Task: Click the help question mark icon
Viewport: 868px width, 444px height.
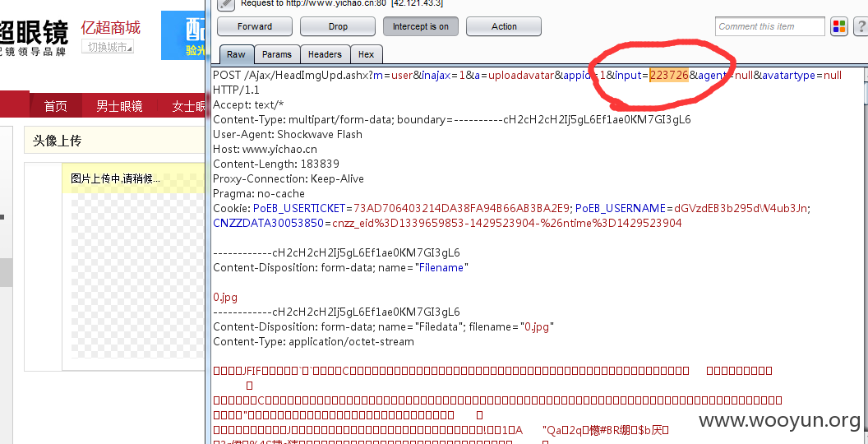Action: 861,26
